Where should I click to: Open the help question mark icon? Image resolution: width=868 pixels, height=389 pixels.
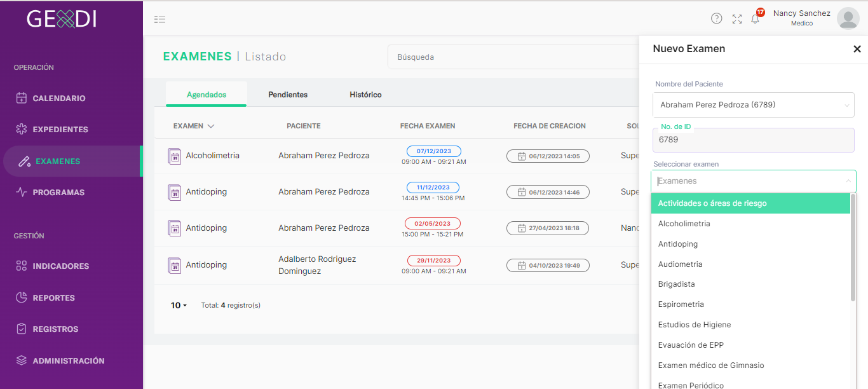pyautogui.click(x=716, y=18)
